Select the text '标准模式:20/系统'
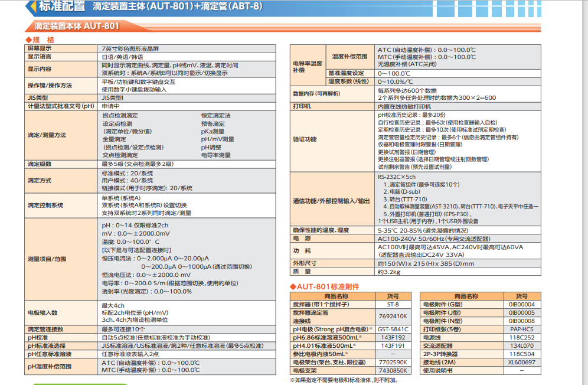The height and width of the screenshot is (385, 588). (x=127, y=174)
